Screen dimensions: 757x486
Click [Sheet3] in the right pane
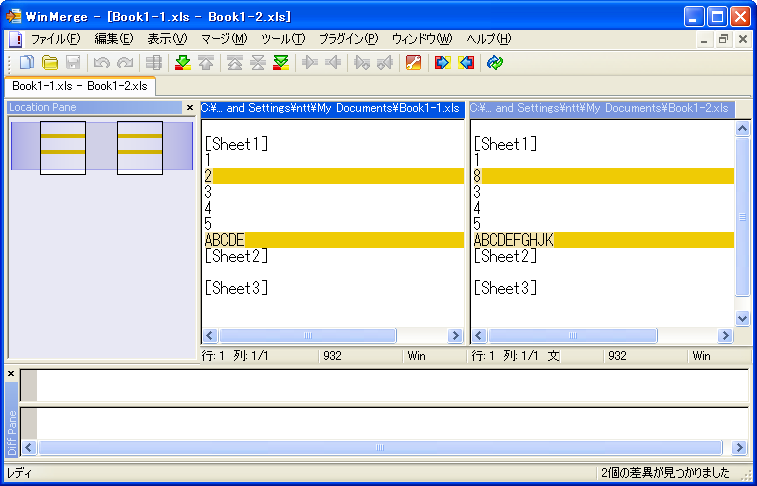point(505,288)
